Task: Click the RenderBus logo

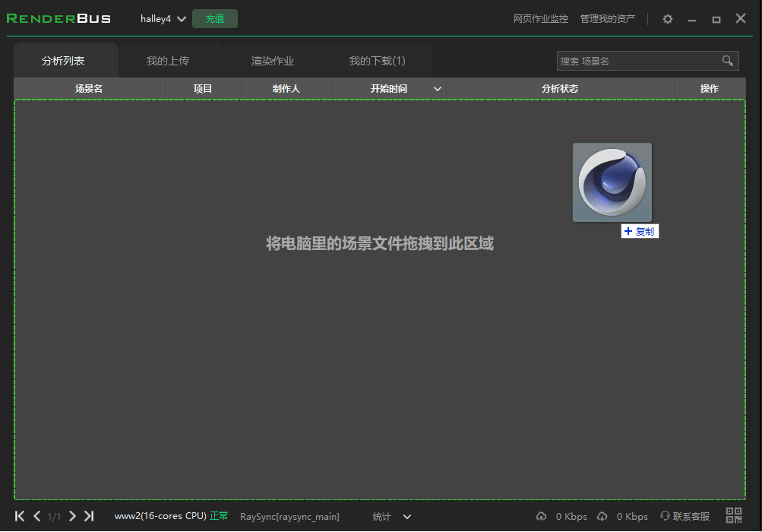Action: pos(58,19)
